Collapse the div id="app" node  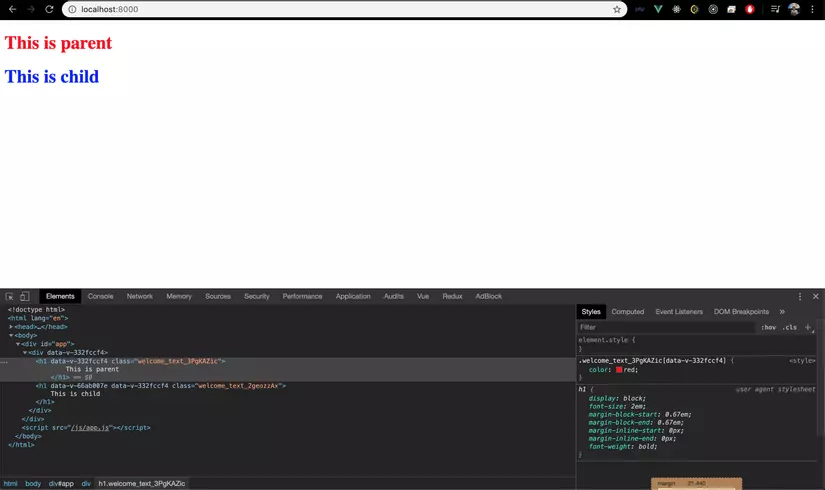tap(18, 344)
